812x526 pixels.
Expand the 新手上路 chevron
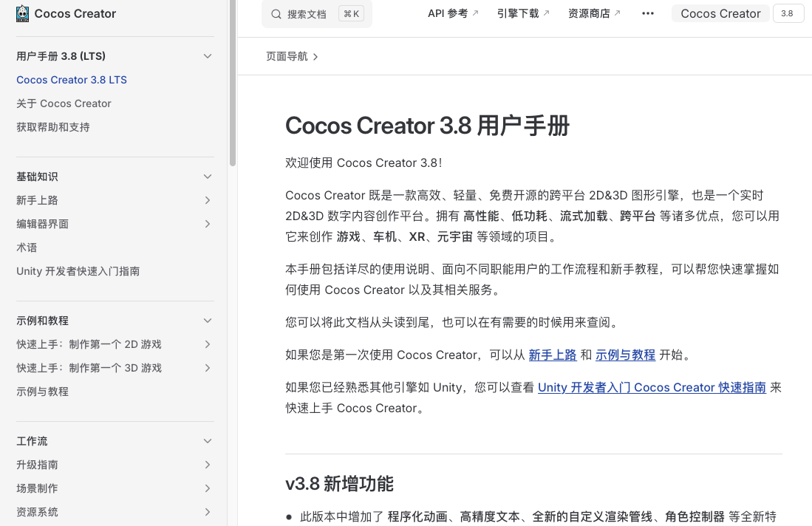[208, 200]
